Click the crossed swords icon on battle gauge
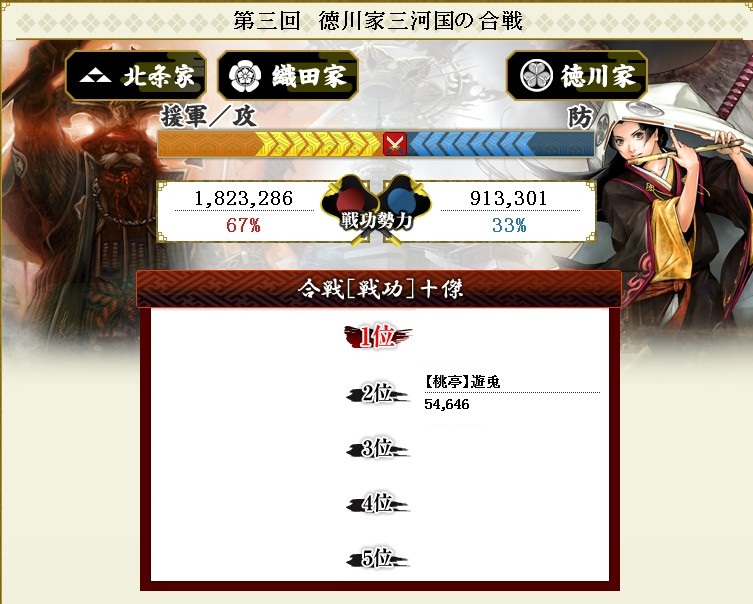The height and width of the screenshot is (604, 753). click(x=395, y=144)
